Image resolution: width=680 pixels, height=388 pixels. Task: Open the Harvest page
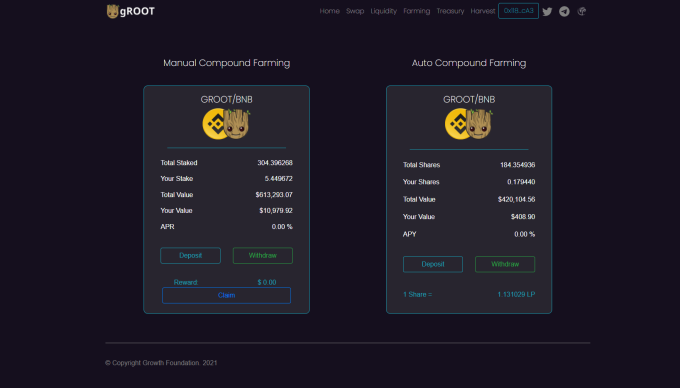tap(483, 11)
